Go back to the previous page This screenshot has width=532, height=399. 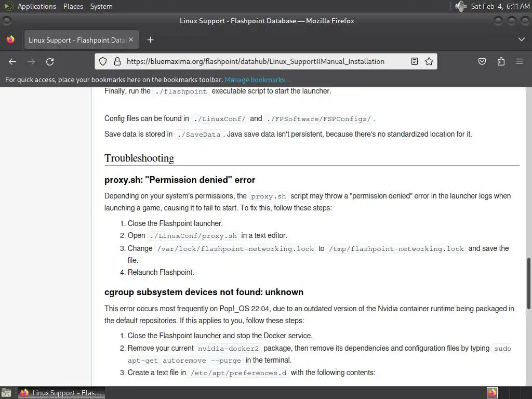12,61
